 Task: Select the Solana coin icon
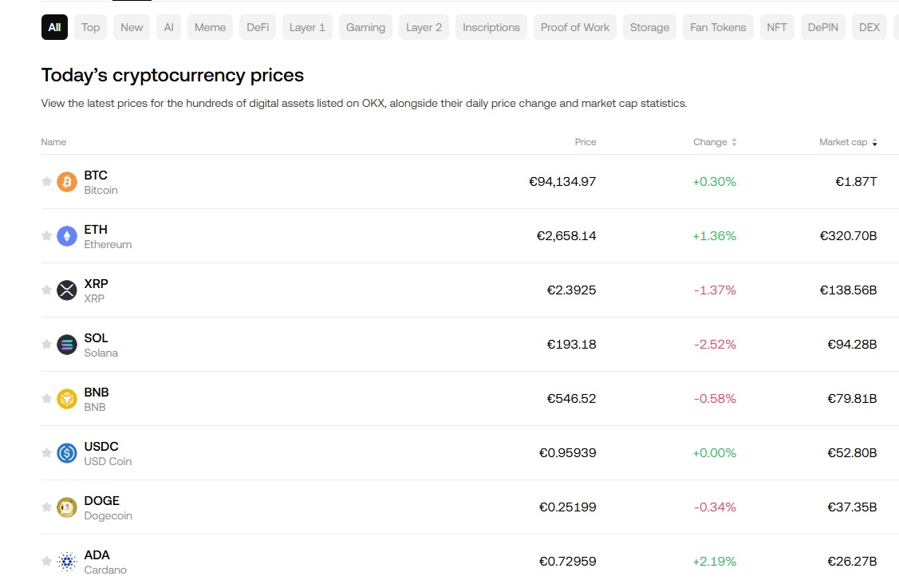point(66,344)
